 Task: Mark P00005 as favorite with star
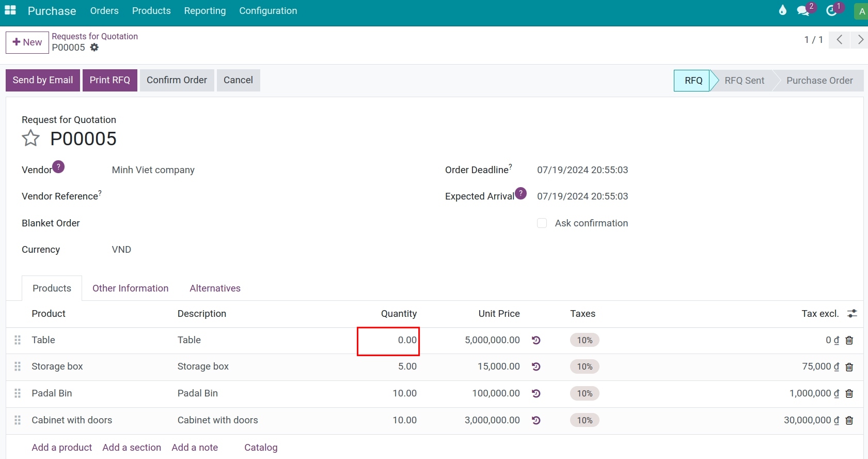[30, 138]
